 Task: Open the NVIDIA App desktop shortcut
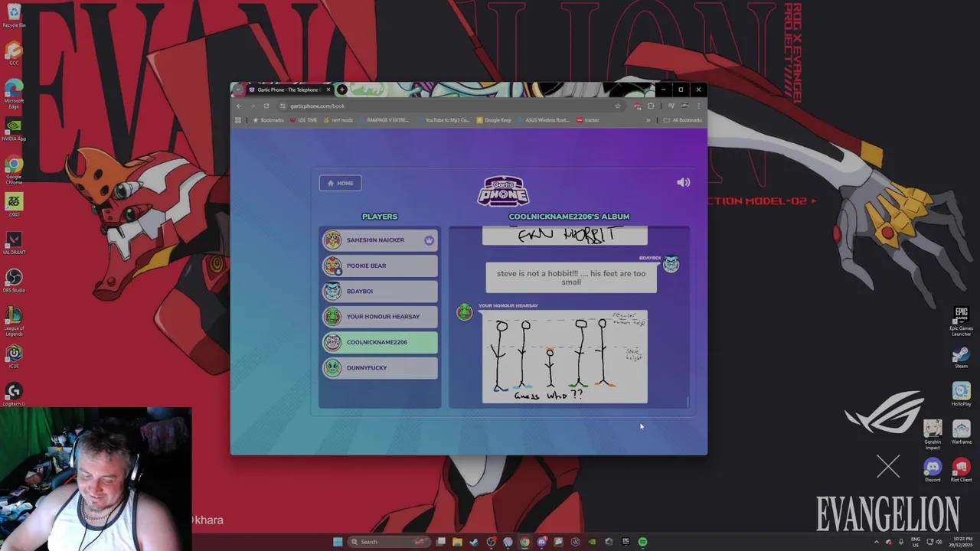[x=14, y=130]
